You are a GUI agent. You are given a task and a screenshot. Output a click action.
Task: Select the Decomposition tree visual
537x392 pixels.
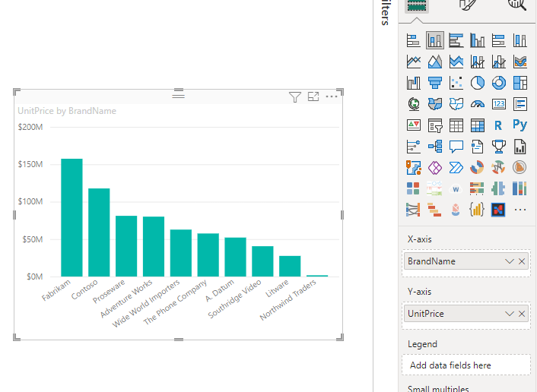(x=435, y=147)
